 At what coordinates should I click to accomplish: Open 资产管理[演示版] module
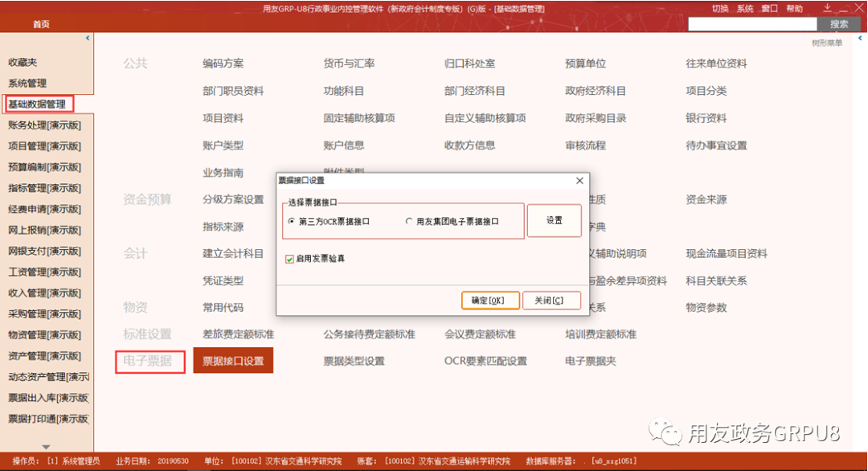44,356
